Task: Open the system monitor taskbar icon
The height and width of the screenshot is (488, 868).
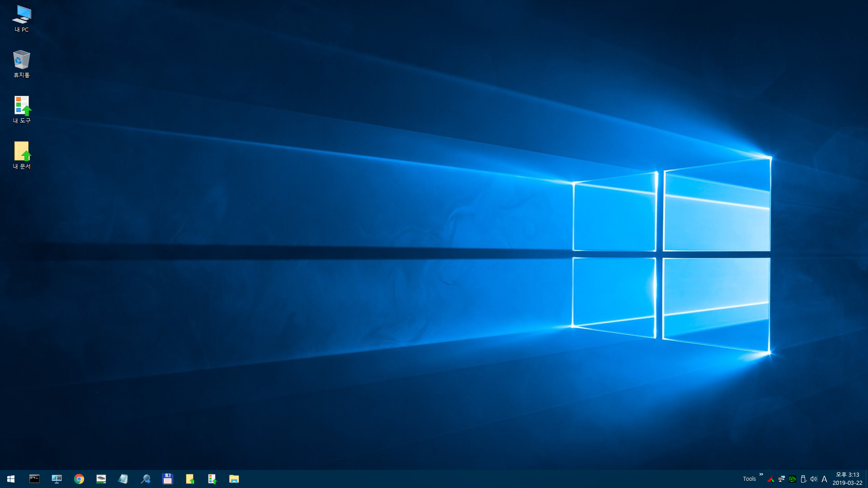Action: coord(57,479)
